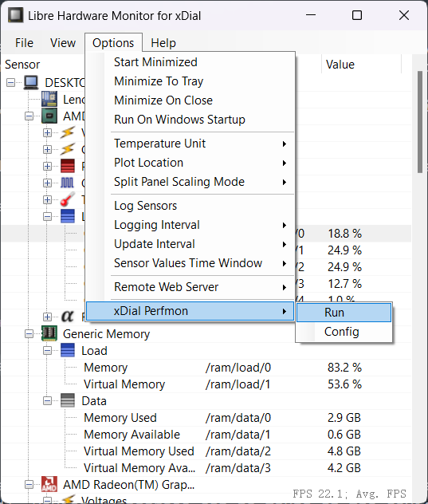Image resolution: width=428 pixels, height=504 pixels.
Task: Toggle Minimize To Tray option
Action: 190,81
